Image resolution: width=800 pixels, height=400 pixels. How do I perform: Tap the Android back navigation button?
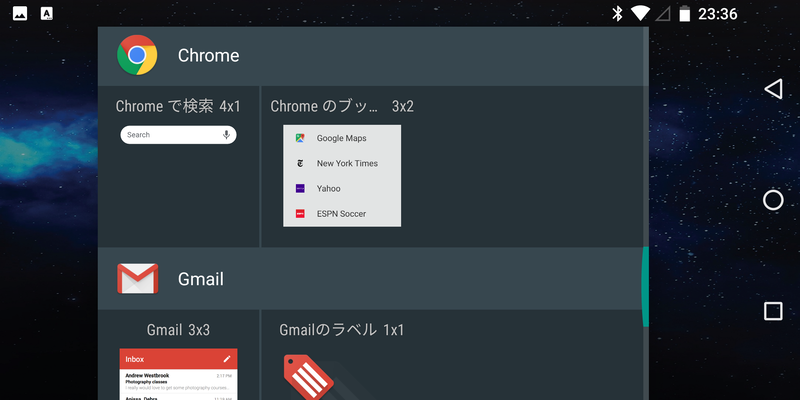click(x=773, y=89)
